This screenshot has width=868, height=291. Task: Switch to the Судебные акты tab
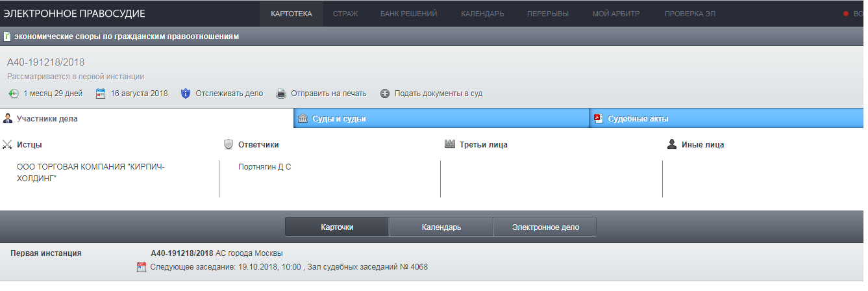point(638,119)
